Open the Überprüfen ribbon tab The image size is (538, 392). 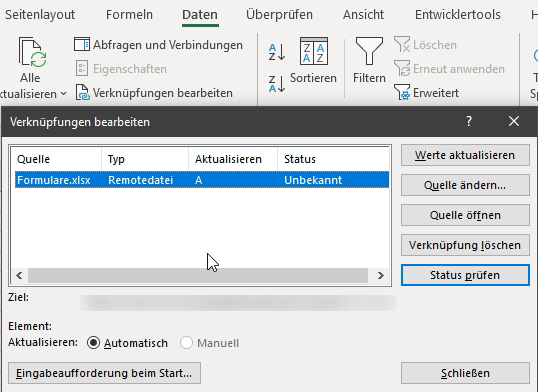click(x=279, y=14)
